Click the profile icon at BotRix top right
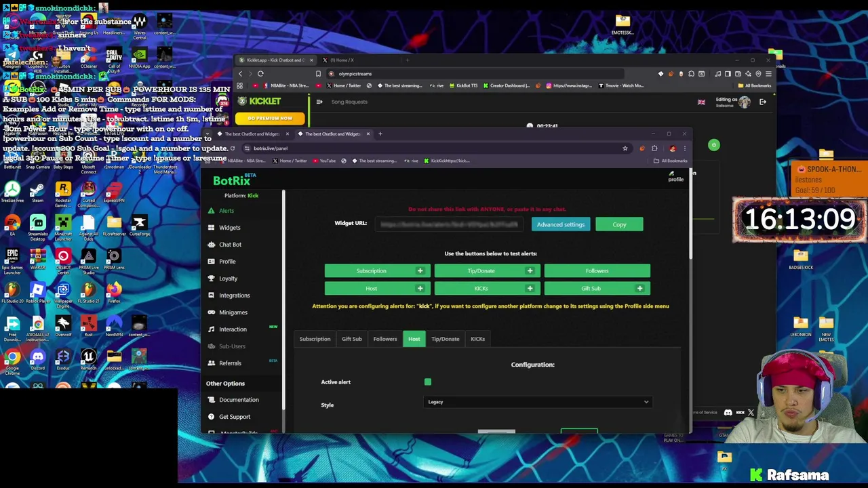The image size is (868, 488). [x=675, y=177]
